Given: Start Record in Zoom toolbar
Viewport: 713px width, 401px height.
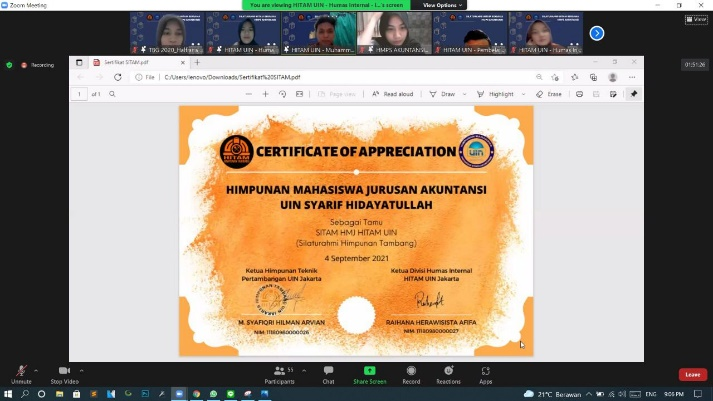Looking at the screenshot, I should pos(411,375).
